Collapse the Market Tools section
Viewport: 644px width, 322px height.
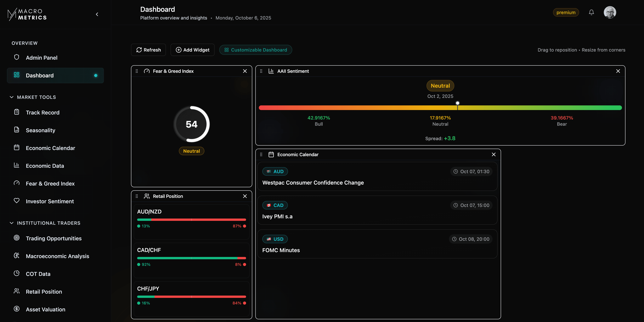click(x=12, y=97)
